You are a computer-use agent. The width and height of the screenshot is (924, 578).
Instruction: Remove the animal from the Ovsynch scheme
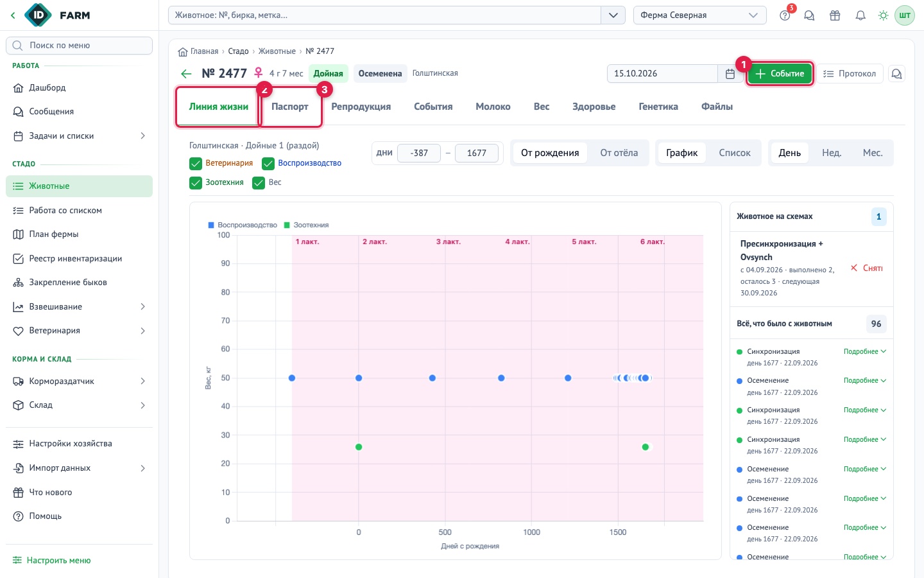point(867,268)
